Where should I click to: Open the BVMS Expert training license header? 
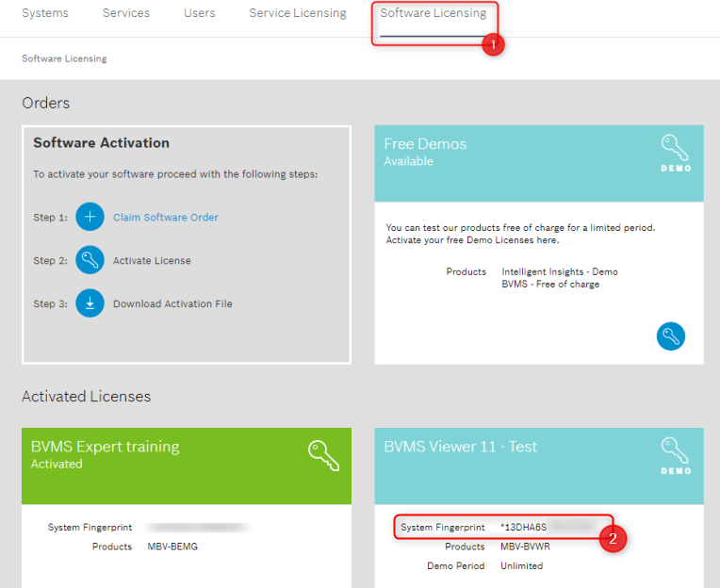(105, 447)
